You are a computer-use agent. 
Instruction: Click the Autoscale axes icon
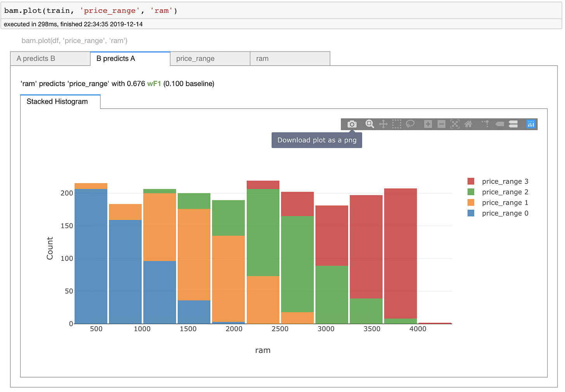pos(455,124)
